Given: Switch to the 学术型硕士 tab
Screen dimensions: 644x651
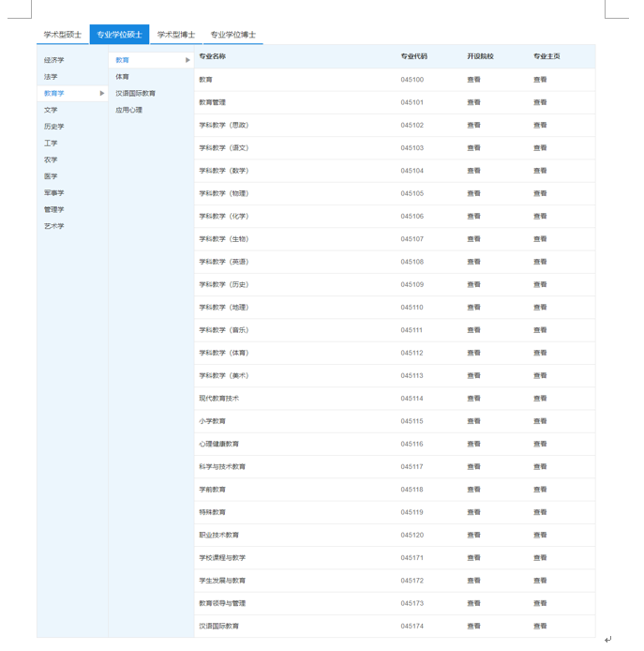Looking at the screenshot, I should click(63, 35).
